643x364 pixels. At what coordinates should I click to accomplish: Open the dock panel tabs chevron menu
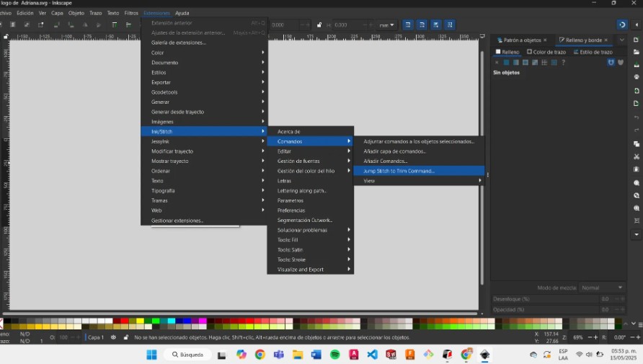pyautogui.click(x=621, y=40)
